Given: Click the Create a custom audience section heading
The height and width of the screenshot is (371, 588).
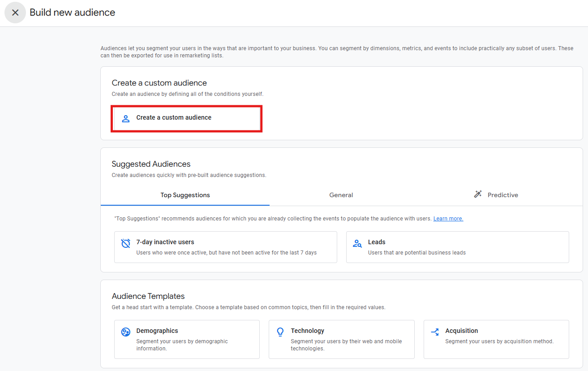Looking at the screenshot, I should [159, 83].
